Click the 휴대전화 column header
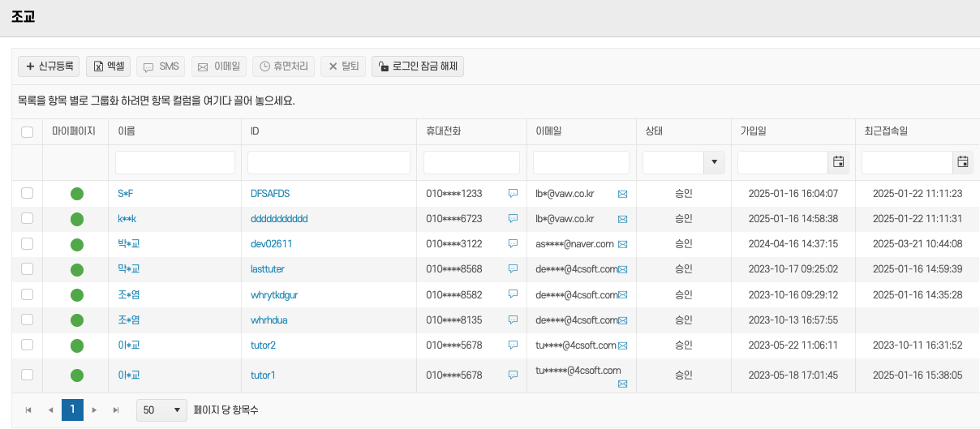This screenshot has height=429, width=980. 443,131
